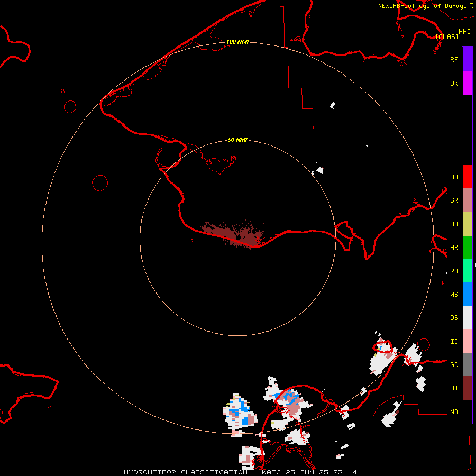The width and height of the screenshot is (476, 476).
Task: Click the WS legend label
Action: [x=454, y=294]
